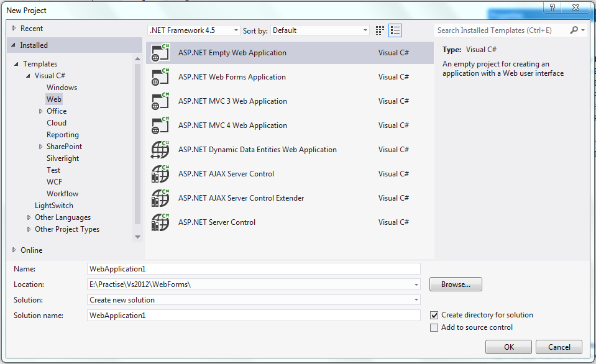596x364 pixels.
Task: Expand the Office tree node arrow
Action: click(40, 111)
